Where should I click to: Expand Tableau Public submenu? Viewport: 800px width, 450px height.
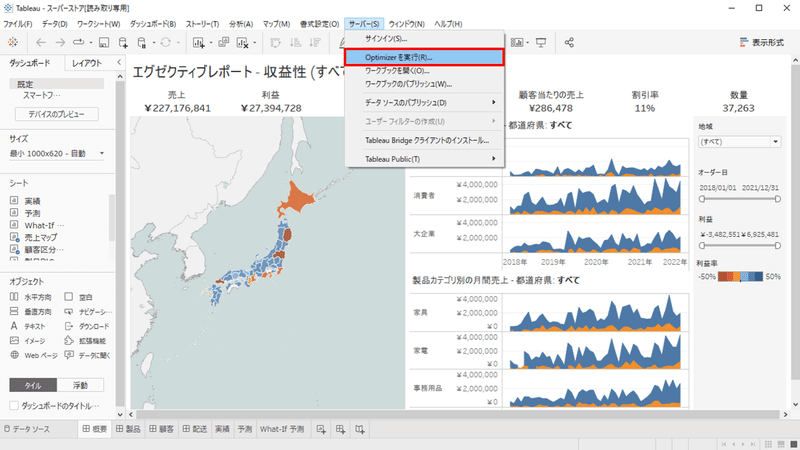(429, 159)
